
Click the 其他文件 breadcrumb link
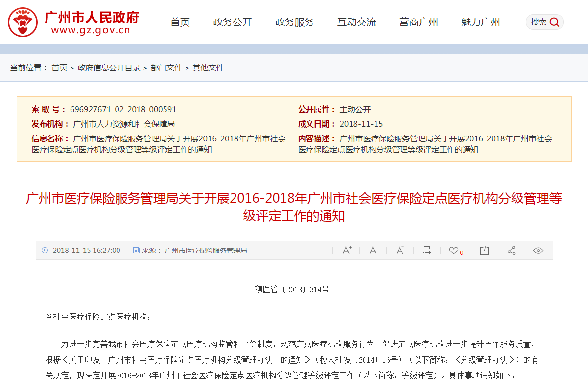208,68
